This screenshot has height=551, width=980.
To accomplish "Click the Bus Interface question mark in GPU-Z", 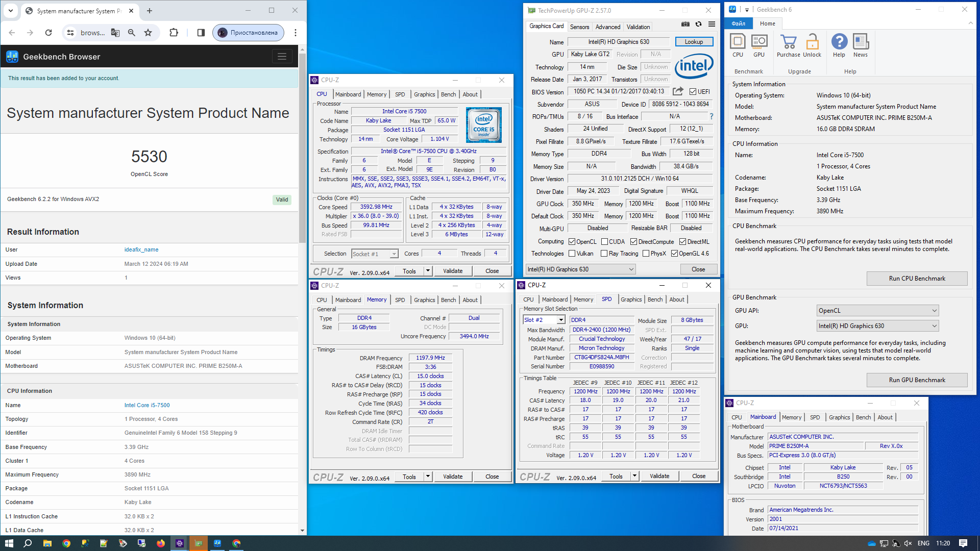I will coord(712,116).
